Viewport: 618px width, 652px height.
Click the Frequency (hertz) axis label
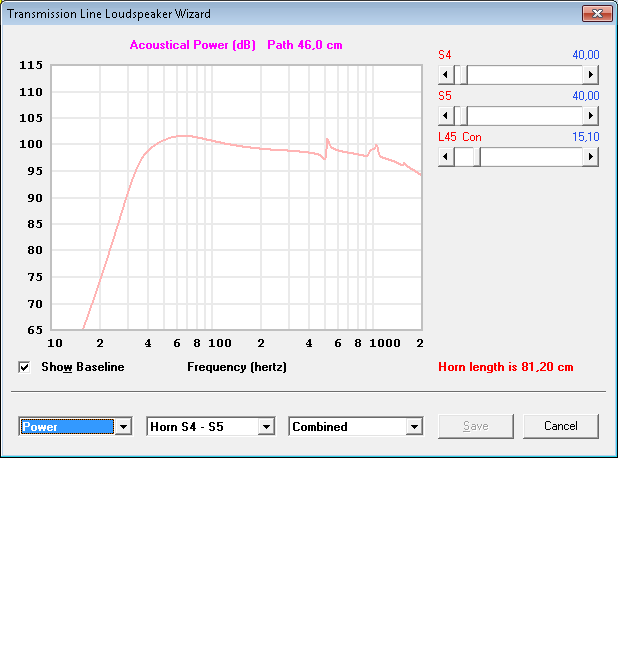tap(237, 367)
